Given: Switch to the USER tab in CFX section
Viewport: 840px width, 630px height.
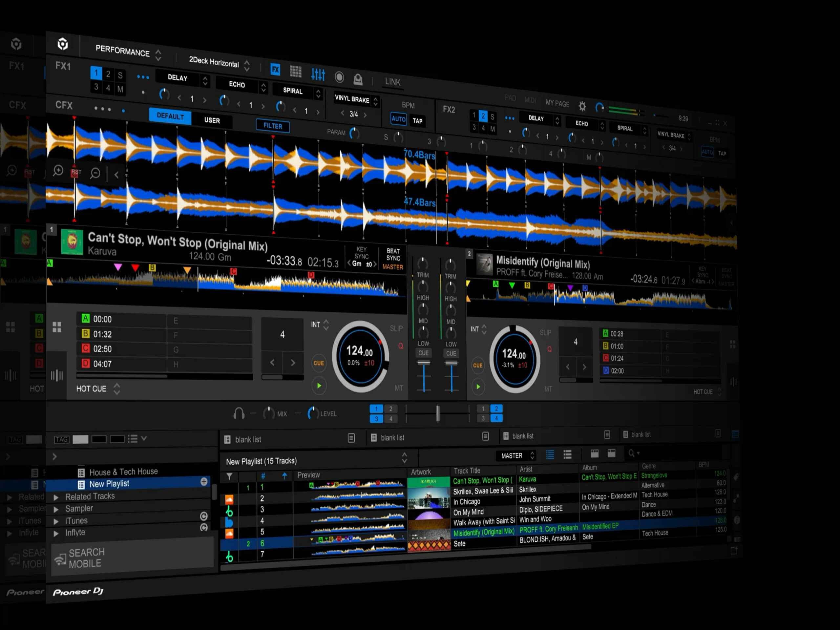Looking at the screenshot, I should 212,120.
